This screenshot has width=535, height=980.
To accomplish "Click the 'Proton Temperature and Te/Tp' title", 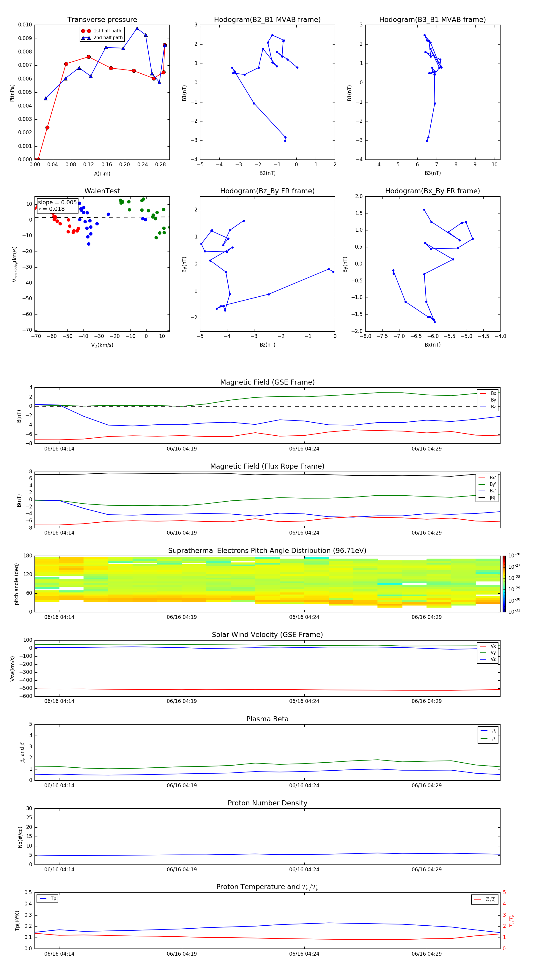I will [x=267, y=887].
